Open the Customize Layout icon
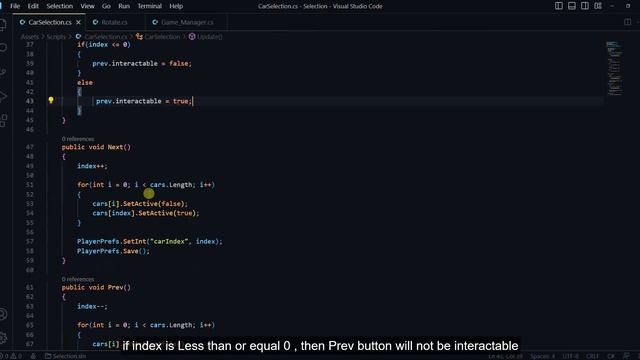Viewport: 640px width, 360px height. point(598,6)
